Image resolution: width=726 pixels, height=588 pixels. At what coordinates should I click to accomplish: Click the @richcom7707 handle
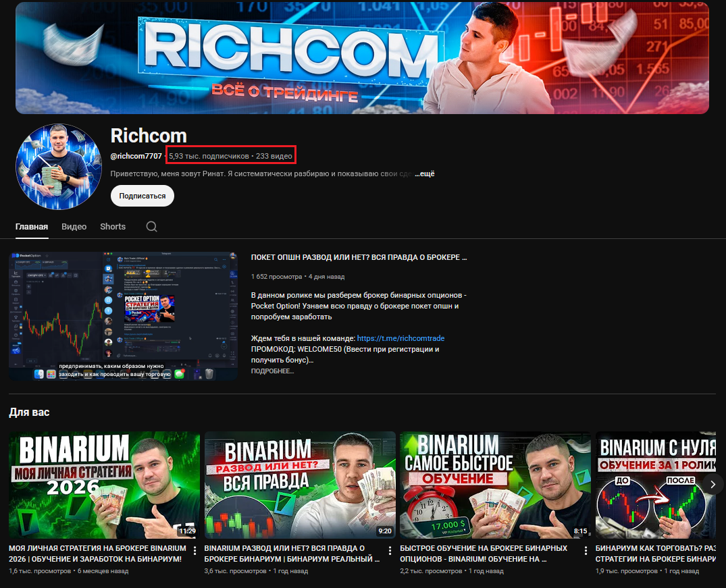136,156
